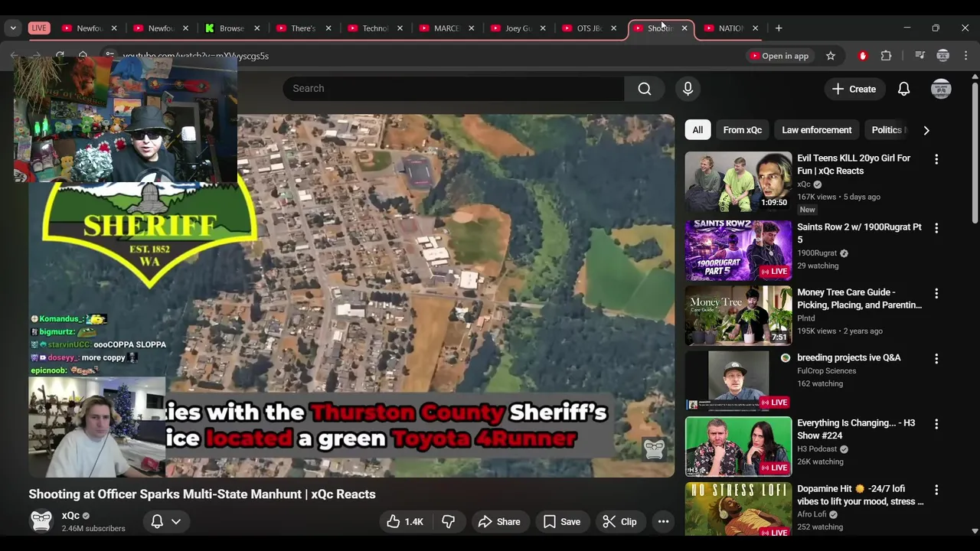Viewport: 980px width, 551px height.
Task: Open the FulCrop Sciences channel name
Action: 827,371
